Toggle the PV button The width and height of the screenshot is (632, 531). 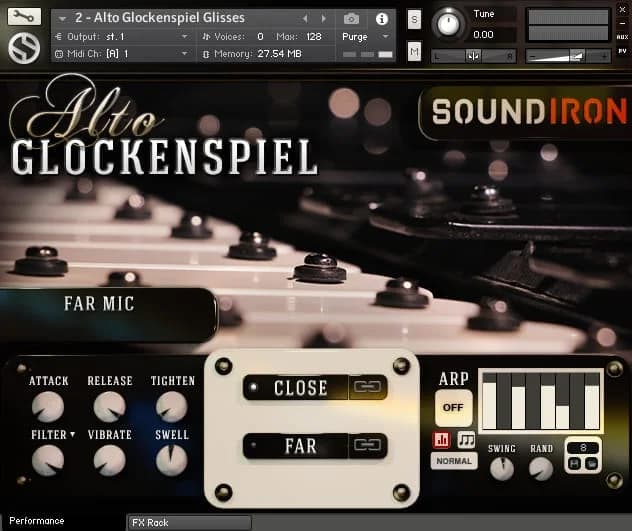(x=622, y=52)
